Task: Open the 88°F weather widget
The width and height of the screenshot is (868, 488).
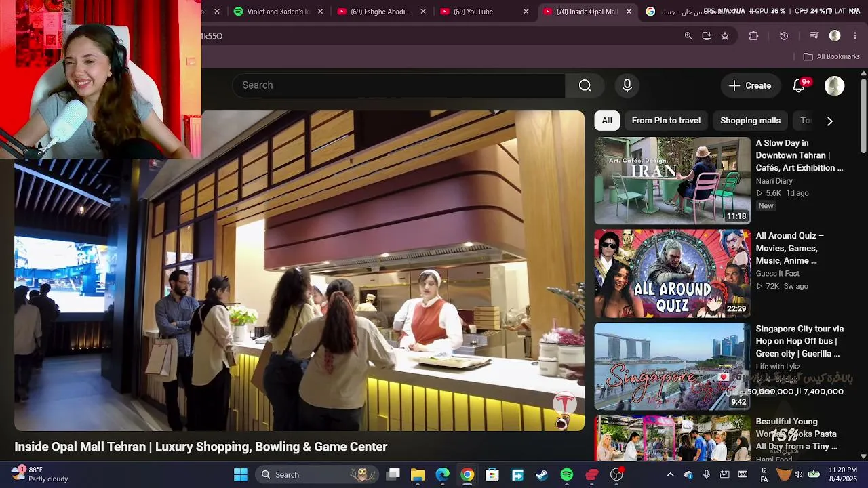Action: (x=41, y=474)
